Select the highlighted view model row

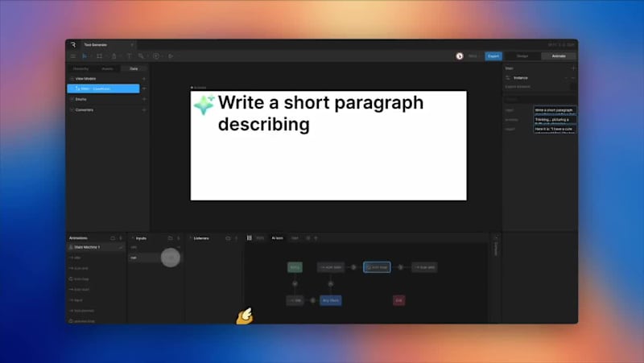coord(104,89)
